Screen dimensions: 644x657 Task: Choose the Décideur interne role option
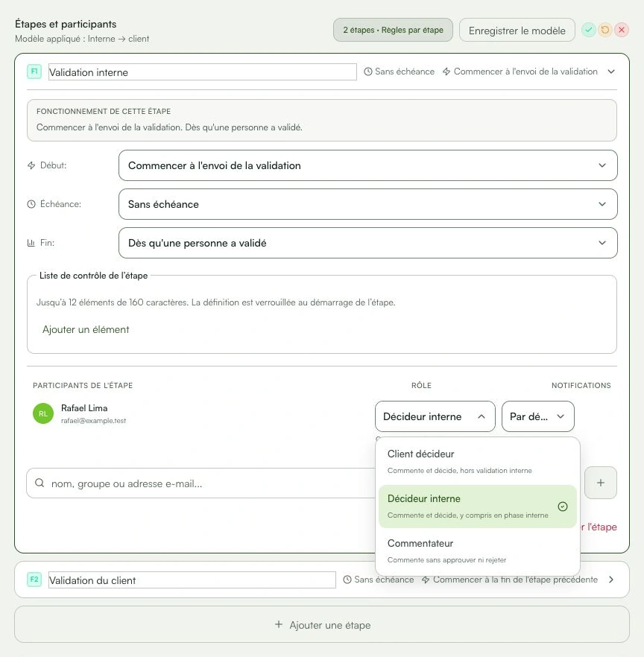tap(478, 507)
